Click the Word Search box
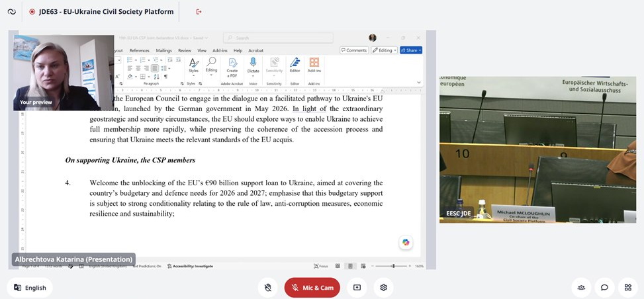 [278, 38]
